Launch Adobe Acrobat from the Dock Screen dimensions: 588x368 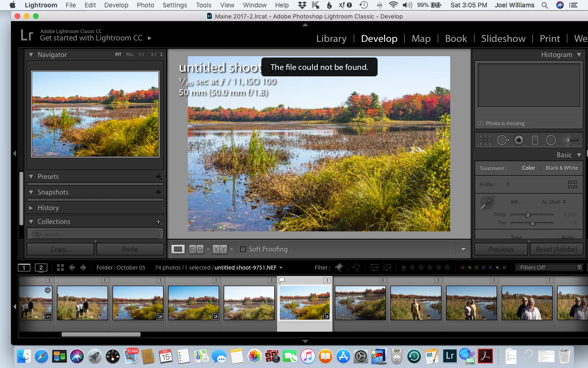(486, 356)
